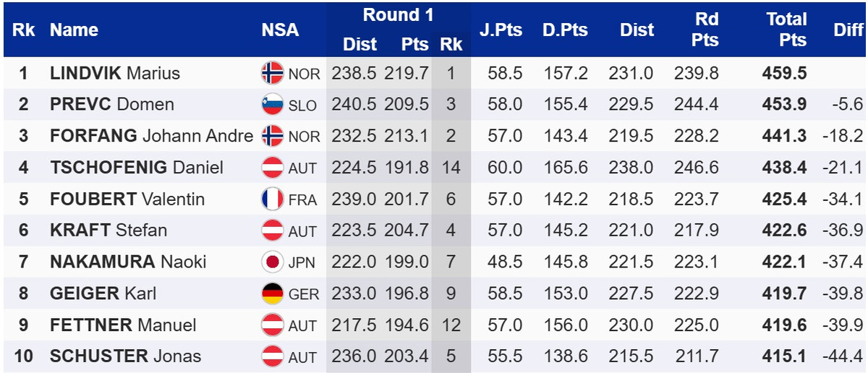Viewport: 868px width, 373px height.
Task: Click the Norway flag beside Forfang
Action: pos(272,136)
